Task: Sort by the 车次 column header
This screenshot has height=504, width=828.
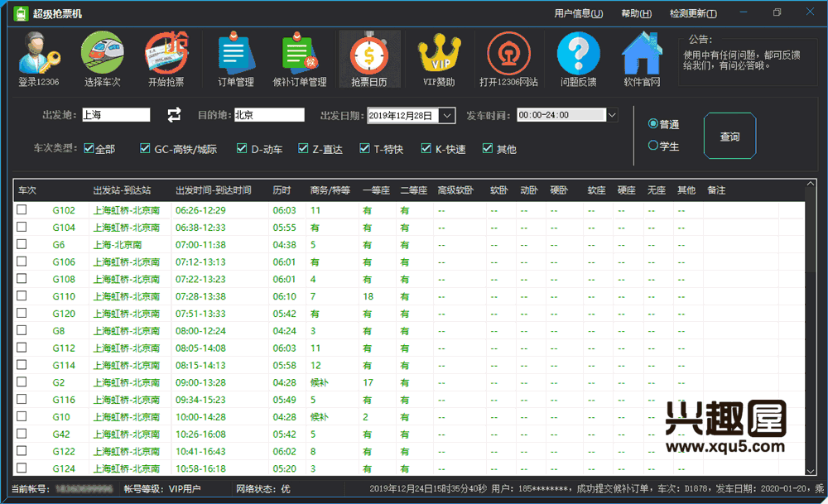Action: click(27, 190)
